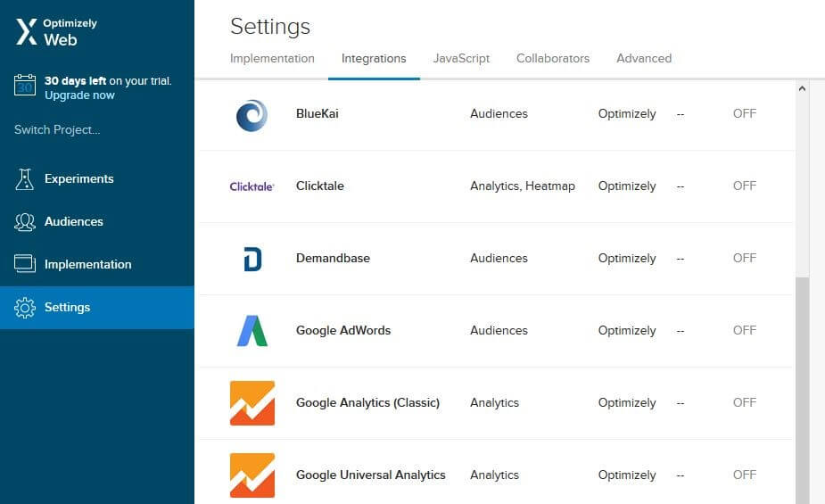825x504 pixels.
Task: Open the JavaScript tab
Action: click(x=461, y=58)
